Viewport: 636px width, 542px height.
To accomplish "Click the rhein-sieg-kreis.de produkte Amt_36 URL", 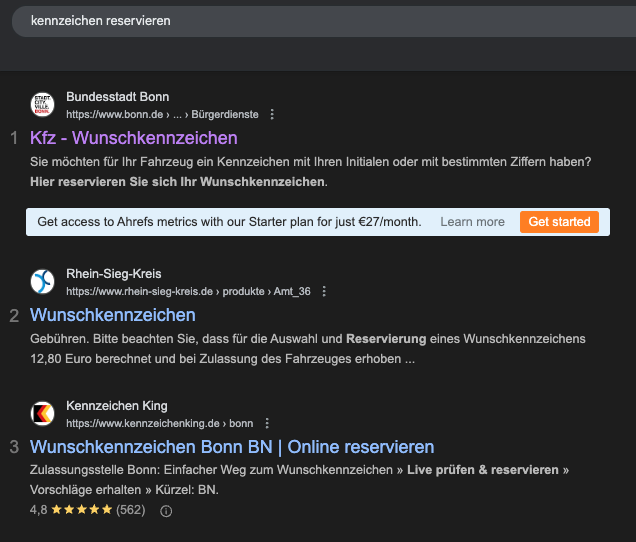I will coord(188,292).
